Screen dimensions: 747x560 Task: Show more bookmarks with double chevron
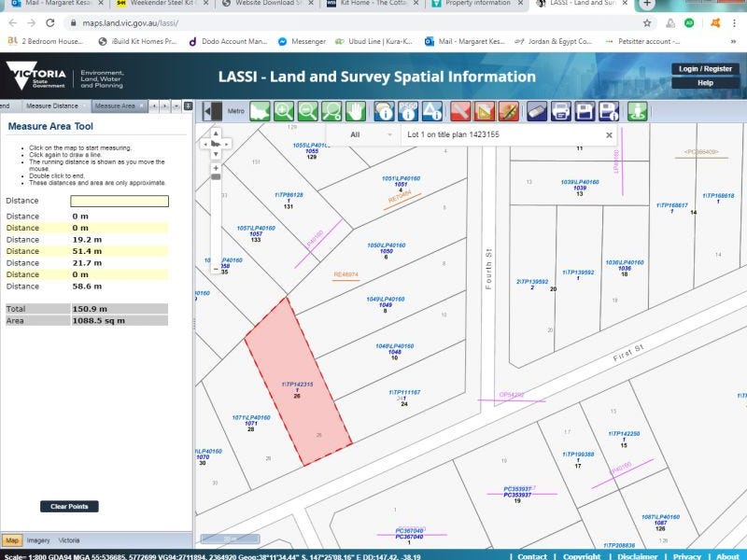[733, 41]
